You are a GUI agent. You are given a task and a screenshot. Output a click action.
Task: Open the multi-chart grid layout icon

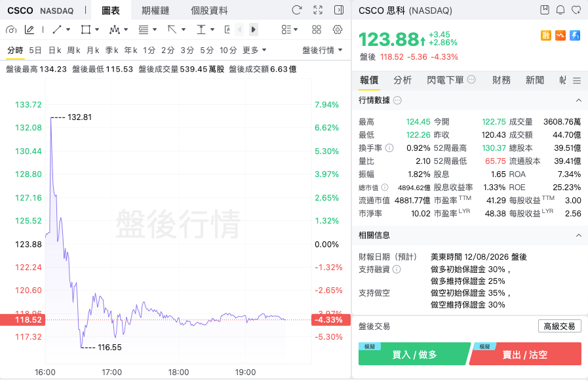coord(317,30)
